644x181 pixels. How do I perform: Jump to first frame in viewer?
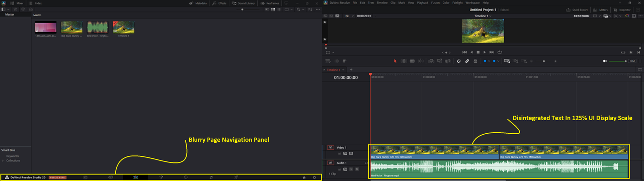(x=464, y=52)
